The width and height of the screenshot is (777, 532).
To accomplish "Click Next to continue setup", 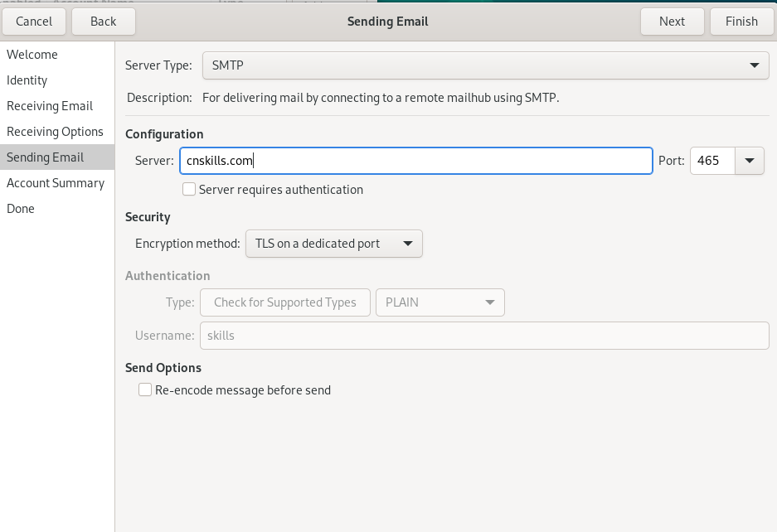I will tap(672, 22).
